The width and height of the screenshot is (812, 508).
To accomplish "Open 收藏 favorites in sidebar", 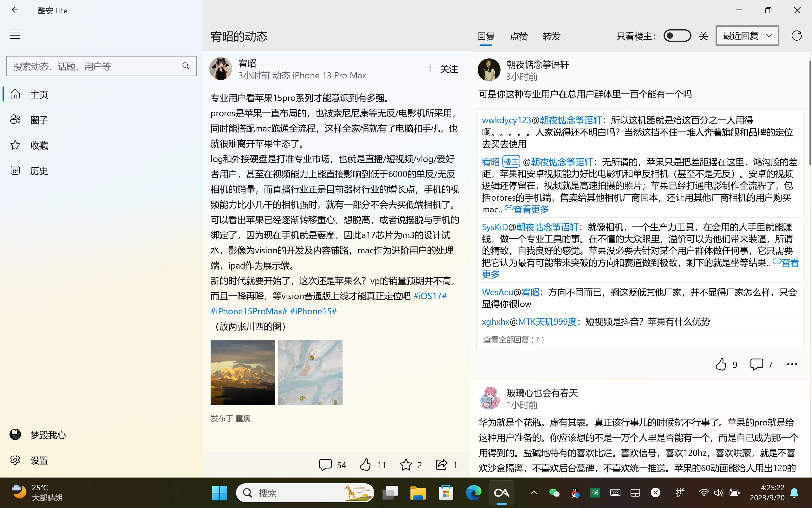I will click(x=101, y=145).
